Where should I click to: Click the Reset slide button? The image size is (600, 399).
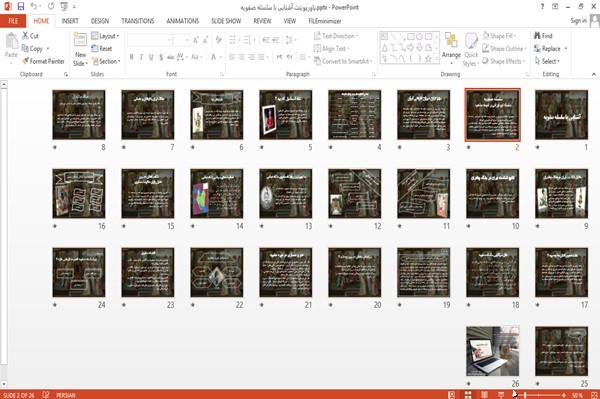coord(102,48)
